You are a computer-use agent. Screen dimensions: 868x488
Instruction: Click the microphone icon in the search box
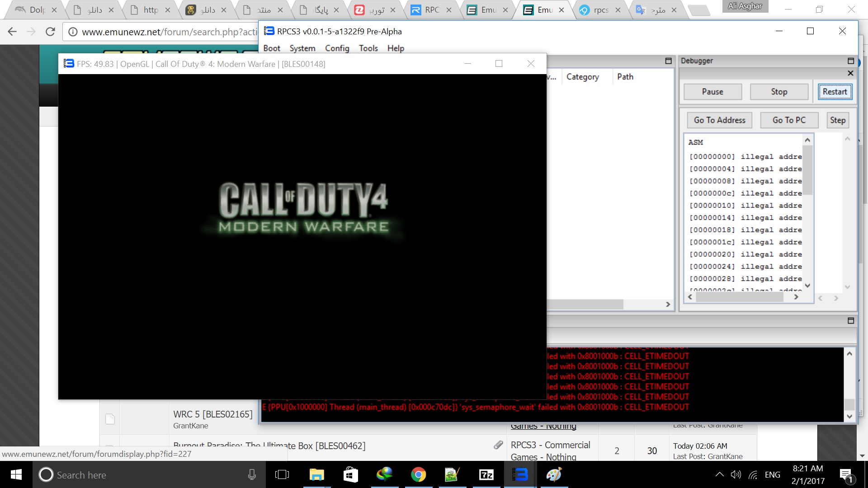pyautogui.click(x=252, y=475)
